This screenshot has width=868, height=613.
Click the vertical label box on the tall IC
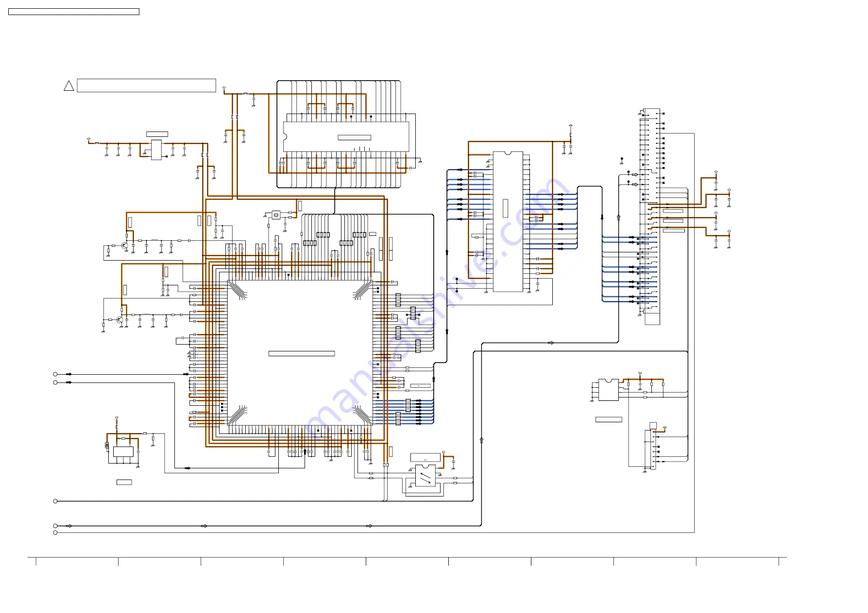coord(505,208)
